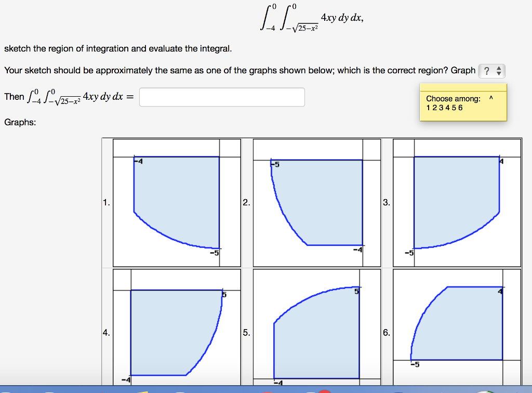The image size is (532, 393).
Task: Select Graph 3 thumbnail
Action: point(457,203)
